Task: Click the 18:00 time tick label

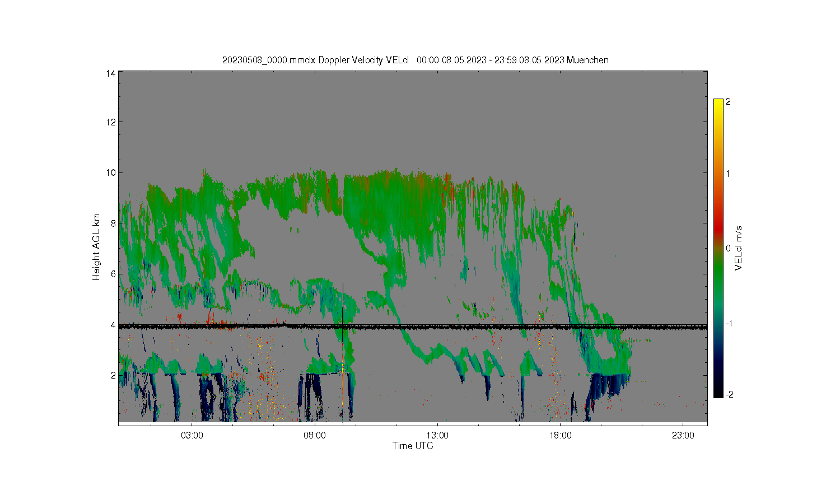Action: (560, 435)
